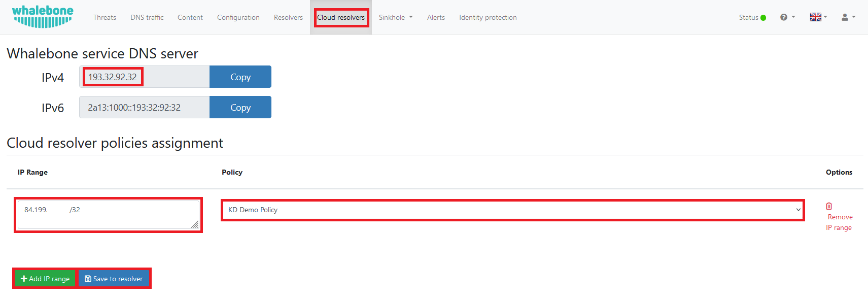
Task: Open the Alerts page
Action: point(436,17)
